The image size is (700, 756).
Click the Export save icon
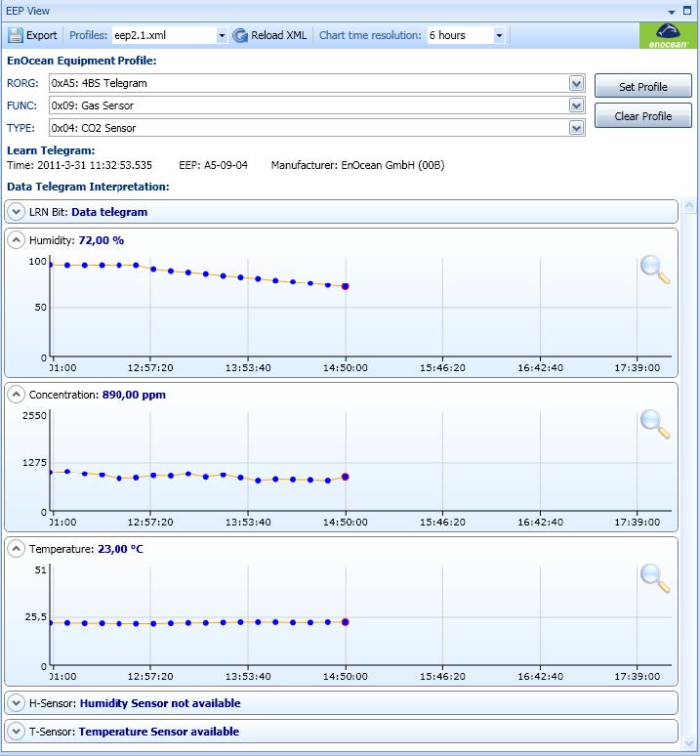(x=16, y=35)
